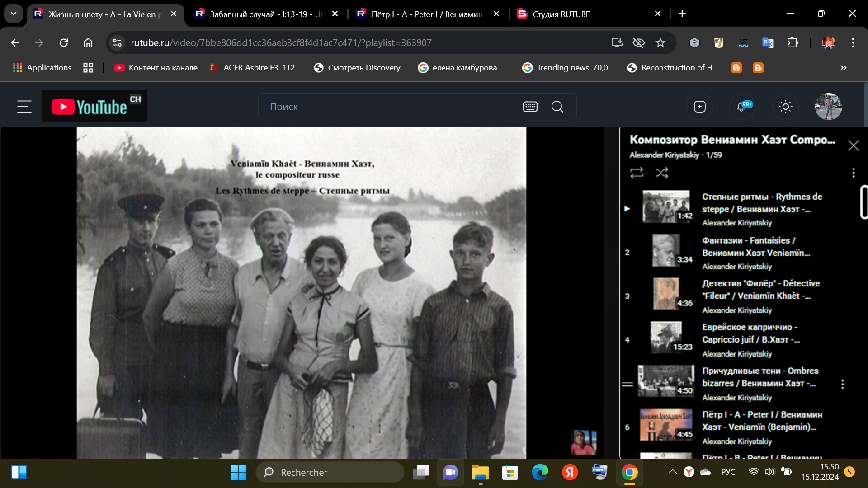Image resolution: width=868 pixels, height=488 pixels.
Task: Open thumbnail of Фантазии - Fantaisies video
Action: pyautogui.click(x=666, y=250)
